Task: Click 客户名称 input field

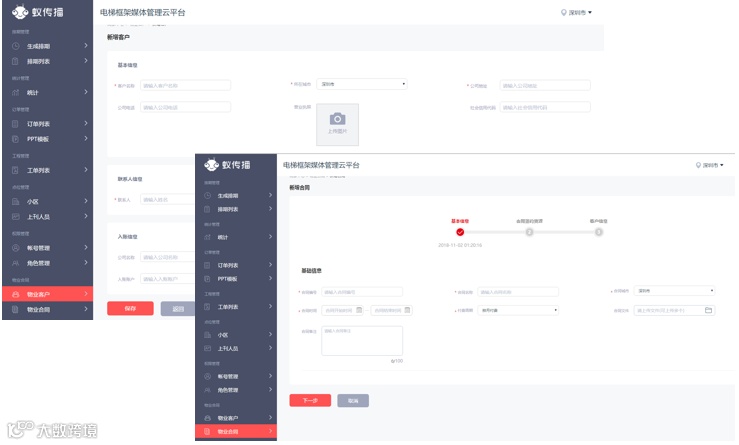Action: 185,86
